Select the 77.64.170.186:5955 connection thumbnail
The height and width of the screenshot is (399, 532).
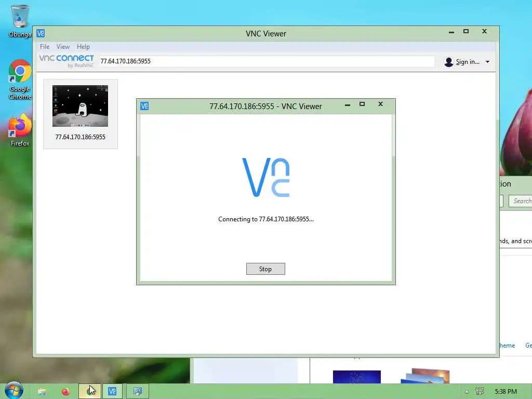[x=81, y=106]
